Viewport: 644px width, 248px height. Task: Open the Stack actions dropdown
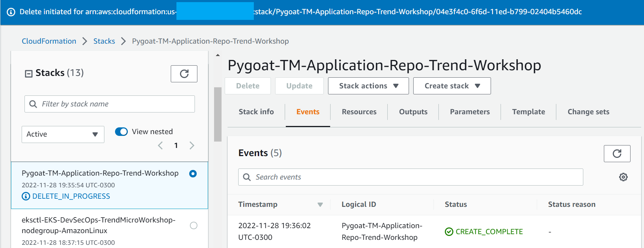(369, 86)
